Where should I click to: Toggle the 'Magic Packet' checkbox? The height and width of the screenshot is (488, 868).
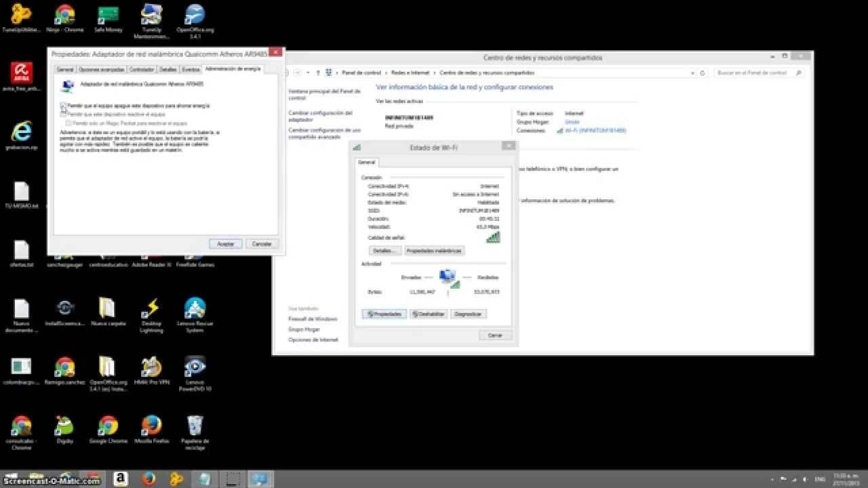[68, 123]
